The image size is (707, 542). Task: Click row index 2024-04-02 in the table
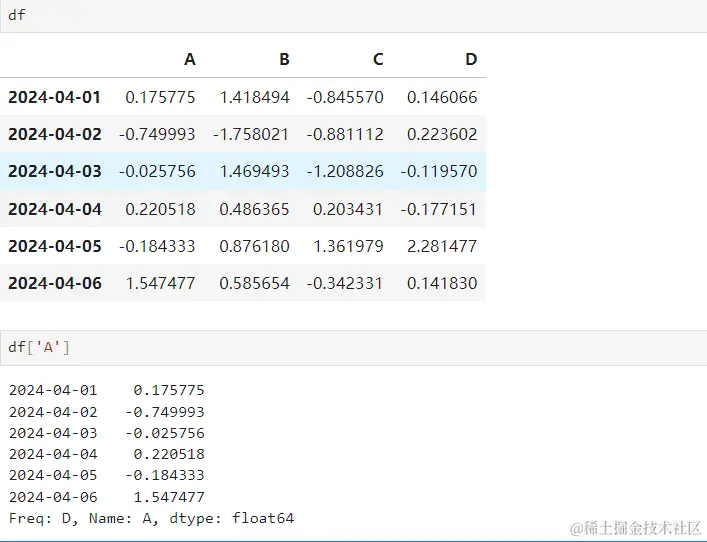coord(55,134)
